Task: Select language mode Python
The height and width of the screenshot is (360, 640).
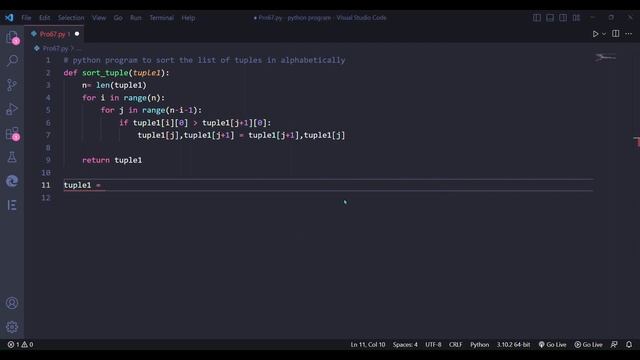Action: tap(480, 344)
